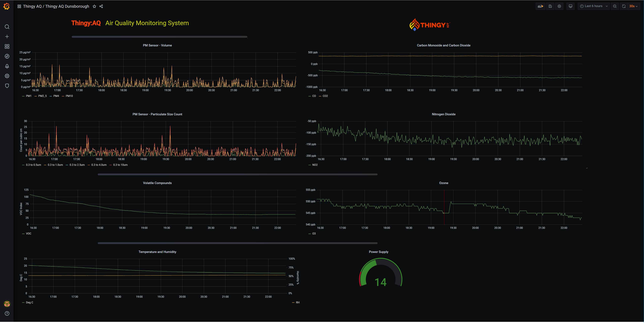The height and width of the screenshot is (323, 644).
Task: Click the VOC line color in legend
Action: point(23,234)
